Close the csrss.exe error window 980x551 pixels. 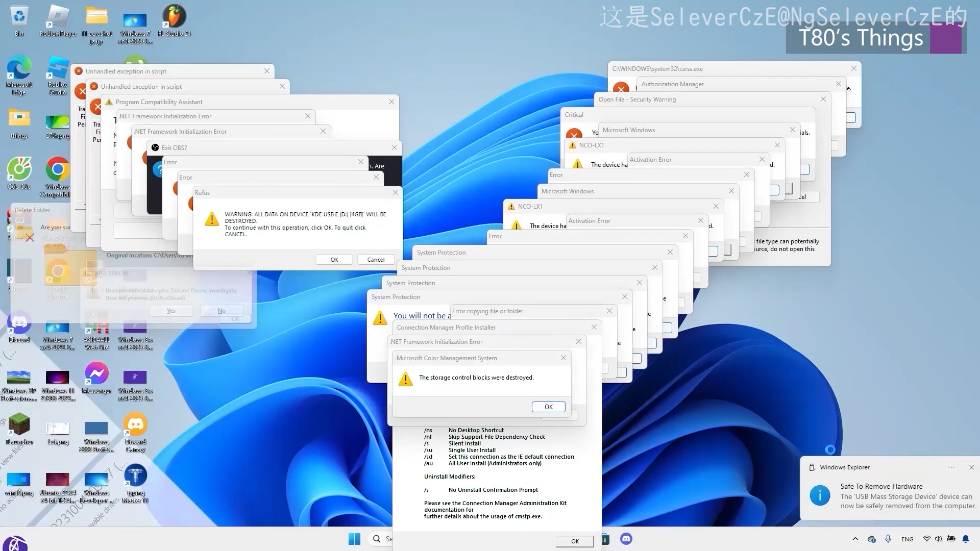854,68
